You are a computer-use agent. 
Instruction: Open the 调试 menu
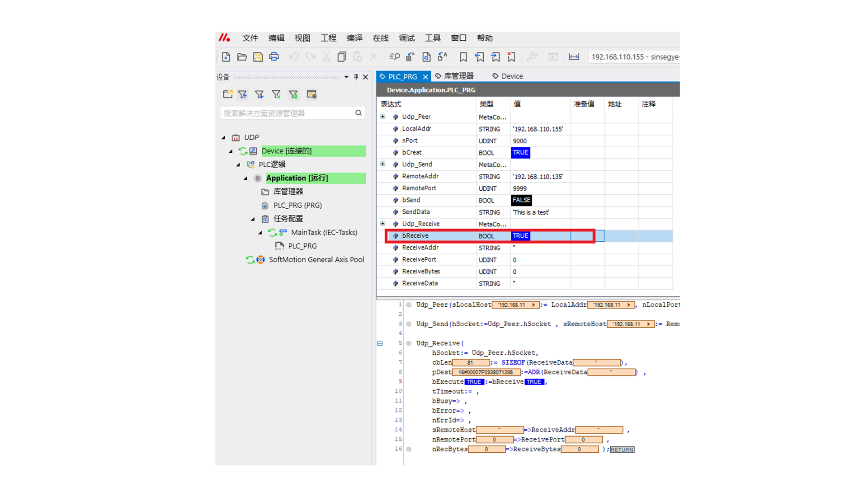[406, 38]
